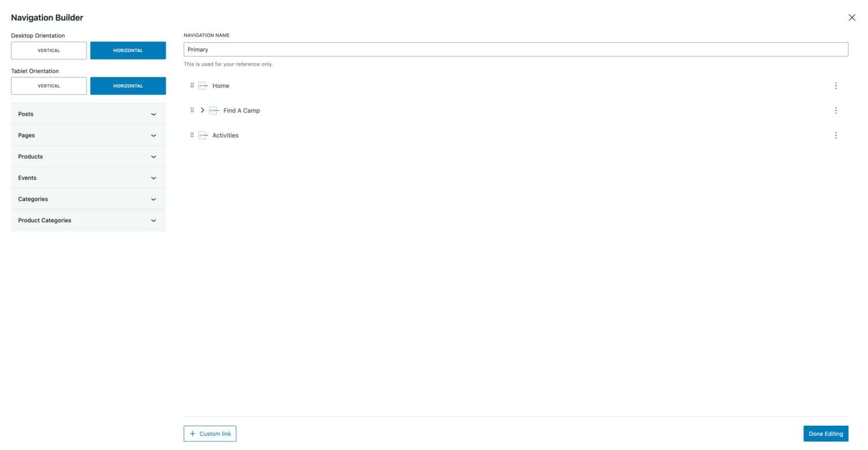Click the drag handle beside Find A Camp
Viewport: 868px width, 450px height.
pyautogui.click(x=192, y=110)
